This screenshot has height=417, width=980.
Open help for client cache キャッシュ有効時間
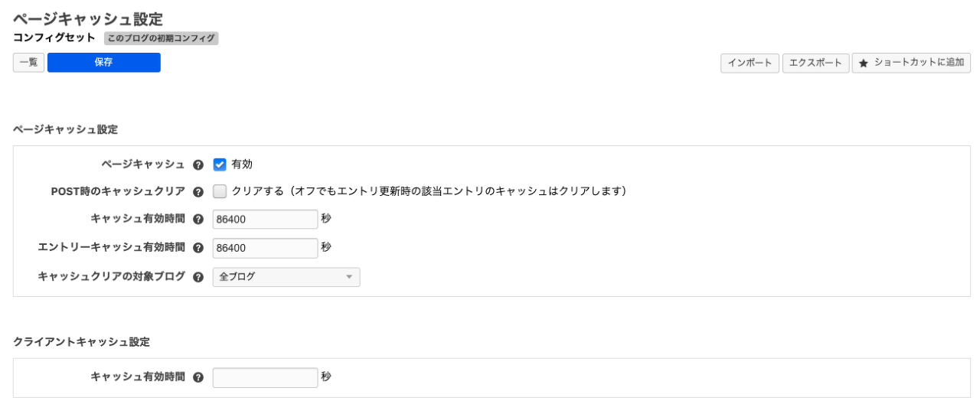point(198,377)
